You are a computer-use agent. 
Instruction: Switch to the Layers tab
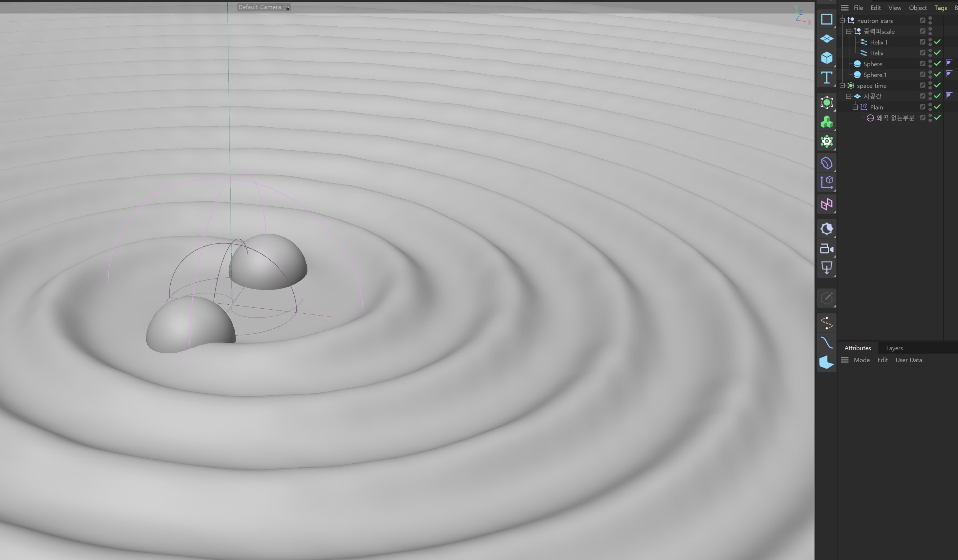click(x=894, y=348)
